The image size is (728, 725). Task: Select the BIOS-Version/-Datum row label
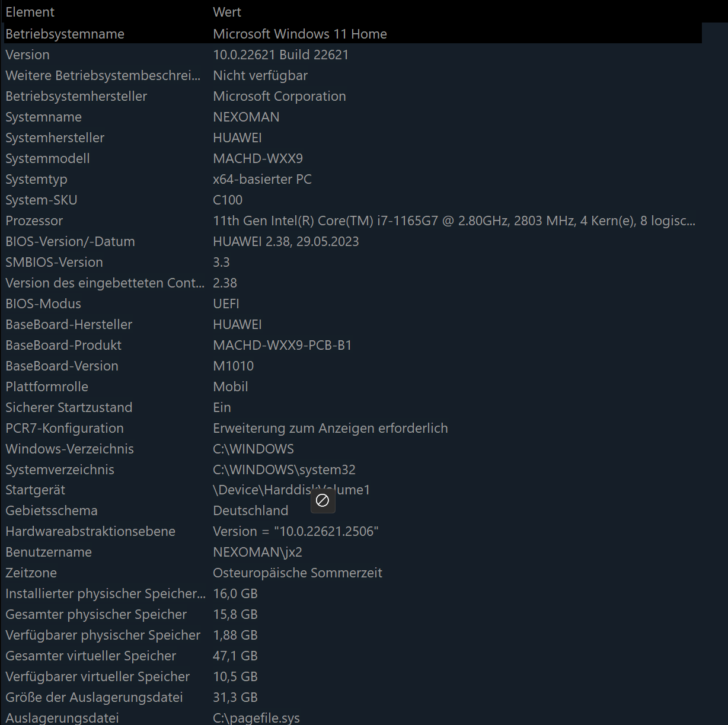coord(71,241)
